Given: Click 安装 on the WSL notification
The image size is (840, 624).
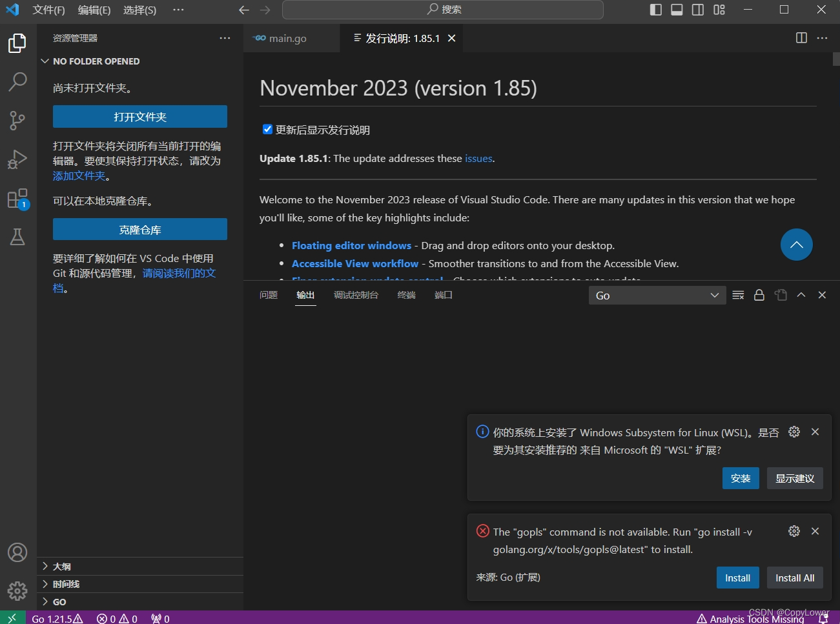Looking at the screenshot, I should click(x=741, y=478).
